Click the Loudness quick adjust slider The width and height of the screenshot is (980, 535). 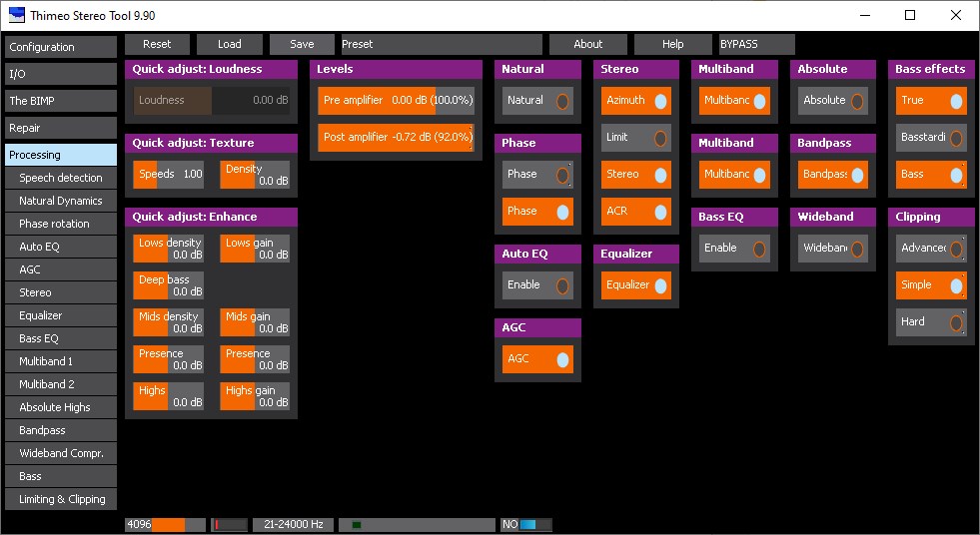tap(212, 101)
